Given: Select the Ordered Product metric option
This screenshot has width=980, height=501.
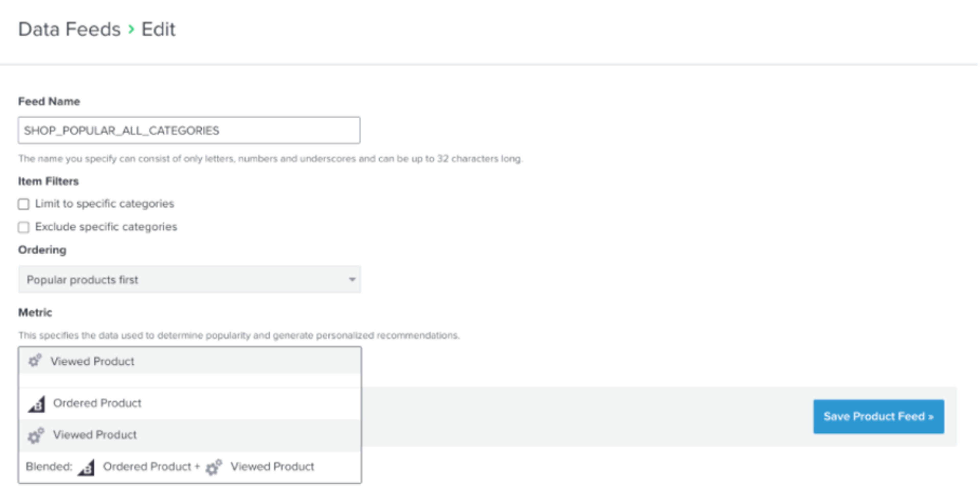Looking at the screenshot, I should pyautogui.click(x=98, y=403).
